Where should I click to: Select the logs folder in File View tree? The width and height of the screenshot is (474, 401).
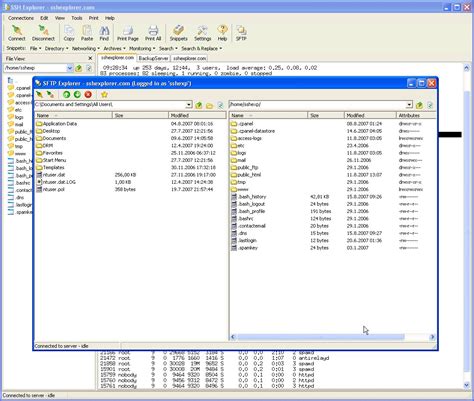point(16,117)
